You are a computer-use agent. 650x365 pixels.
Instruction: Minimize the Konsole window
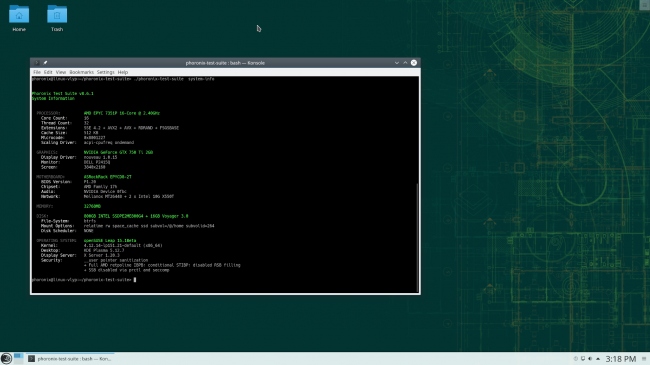[x=397, y=63]
